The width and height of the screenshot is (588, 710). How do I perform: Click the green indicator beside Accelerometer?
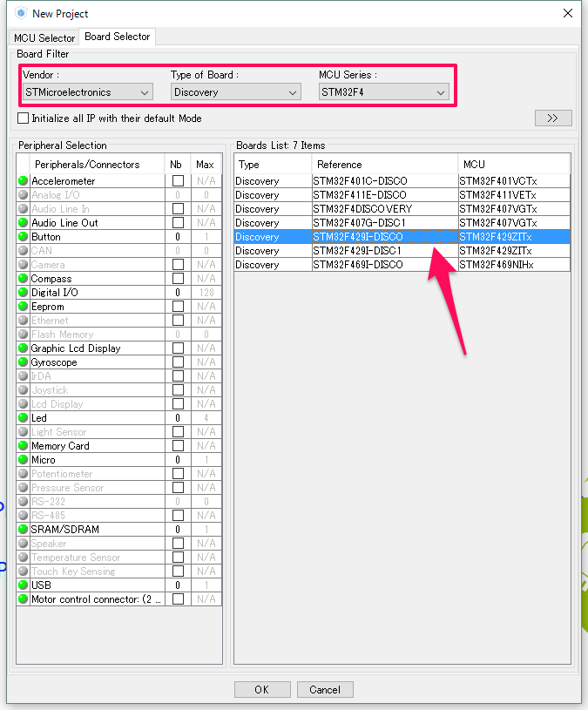click(24, 181)
